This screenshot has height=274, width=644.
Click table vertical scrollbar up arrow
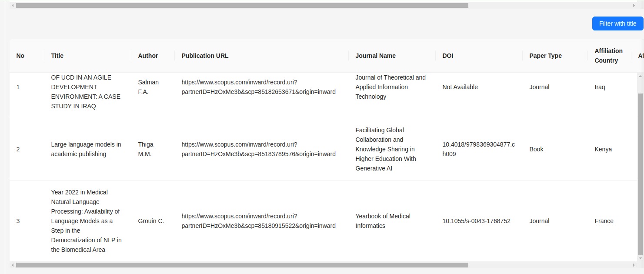pyautogui.click(x=640, y=76)
